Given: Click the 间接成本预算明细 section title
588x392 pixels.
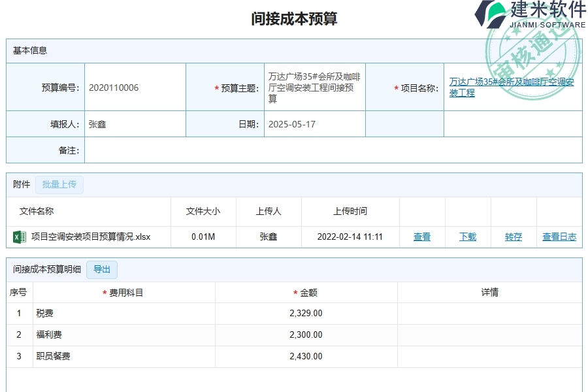Looking at the screenshot, I should tap(47, 269).
